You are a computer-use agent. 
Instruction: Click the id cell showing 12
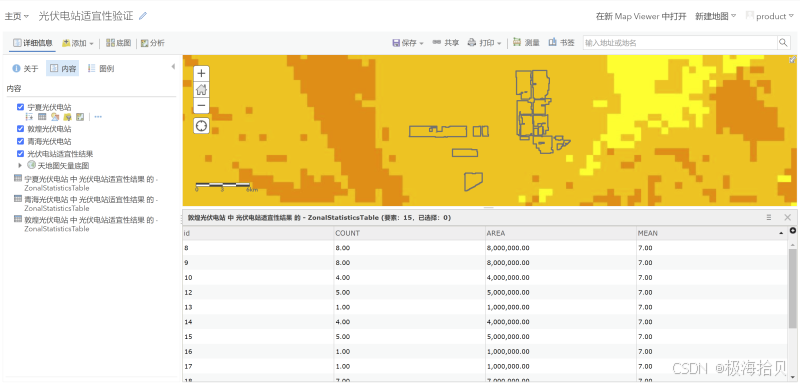click(258, 292)
